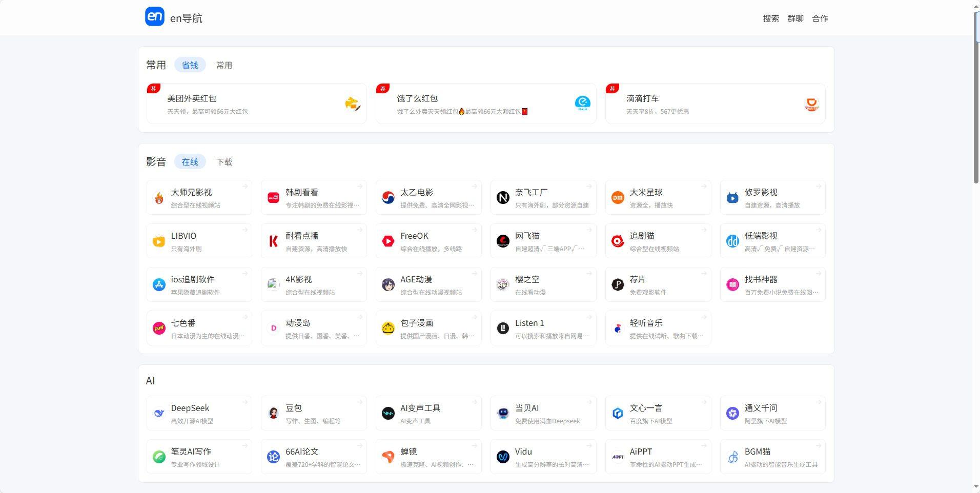Click the 滴滴打车 orange logo icon
The width and height of the screenshot is (980, 493).
[811, 104]
